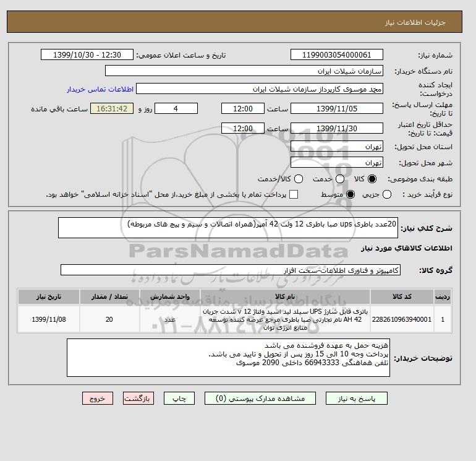Click the ردیف column header

443,296
